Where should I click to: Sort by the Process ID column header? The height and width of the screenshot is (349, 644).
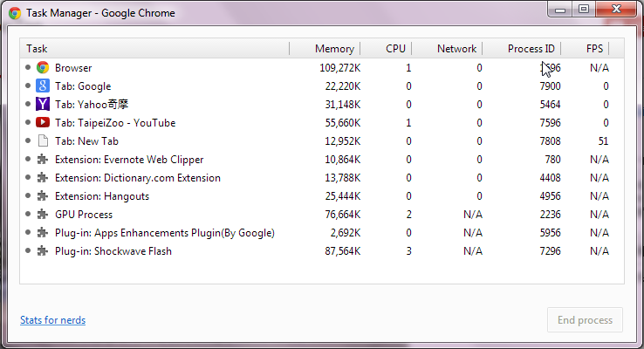531,49
